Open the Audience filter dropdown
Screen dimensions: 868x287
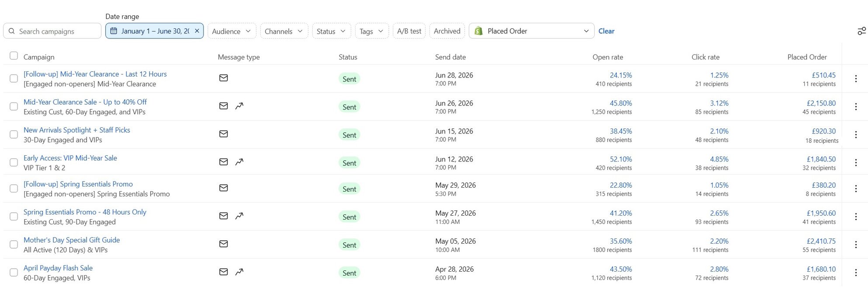click(x=232, y=31)
